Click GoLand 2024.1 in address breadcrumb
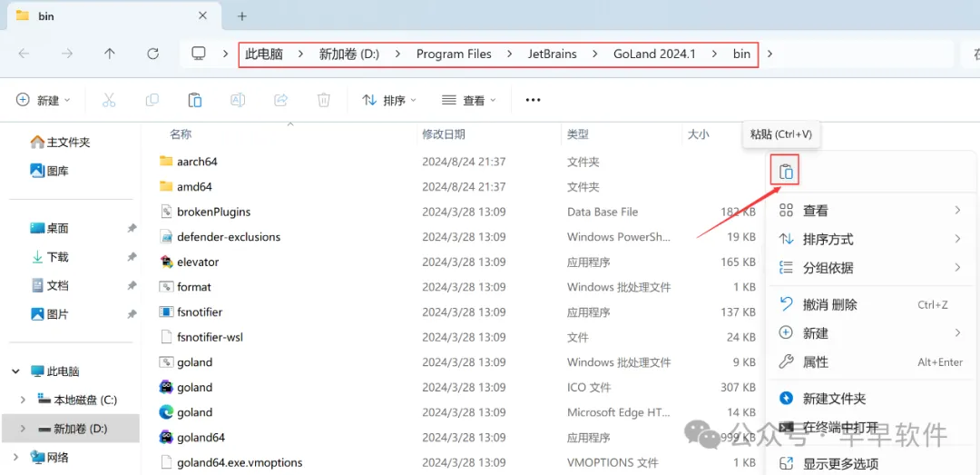The width and height of the screenshot is (980, 475). click(654, 54)
